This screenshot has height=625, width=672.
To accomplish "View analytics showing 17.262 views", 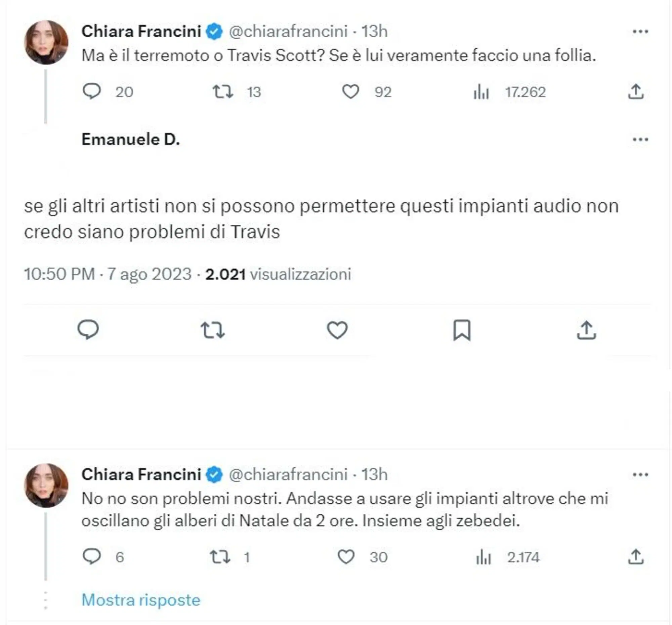I will click(x=481, y=92).
